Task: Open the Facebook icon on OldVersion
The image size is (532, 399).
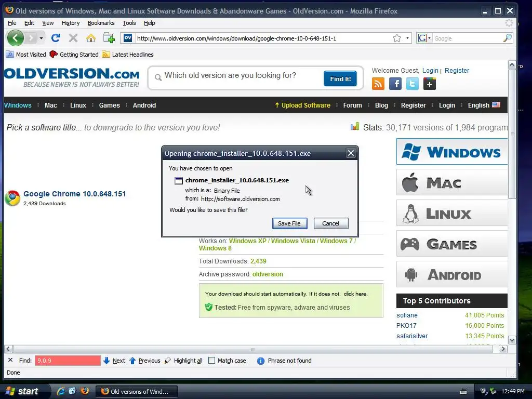Action: [395, 84]
